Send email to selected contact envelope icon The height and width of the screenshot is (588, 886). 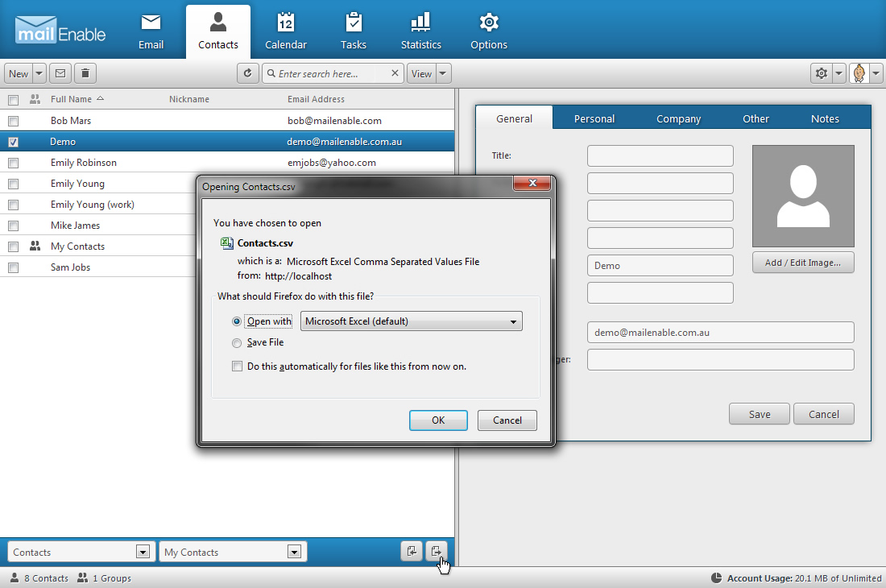(x=60, y=73)
